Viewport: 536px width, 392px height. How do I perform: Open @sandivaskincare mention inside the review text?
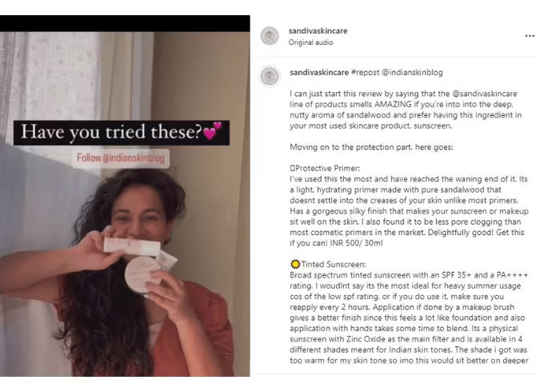(x=484, y=94)
